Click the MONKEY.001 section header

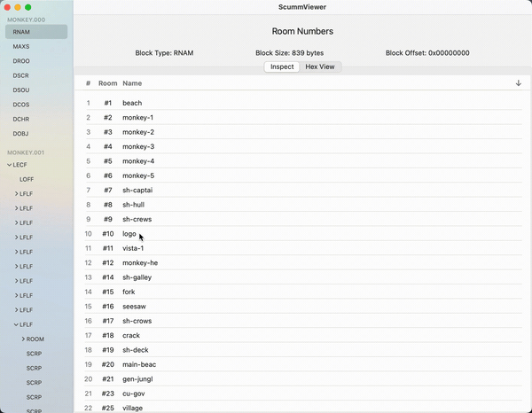coord(26,152)
